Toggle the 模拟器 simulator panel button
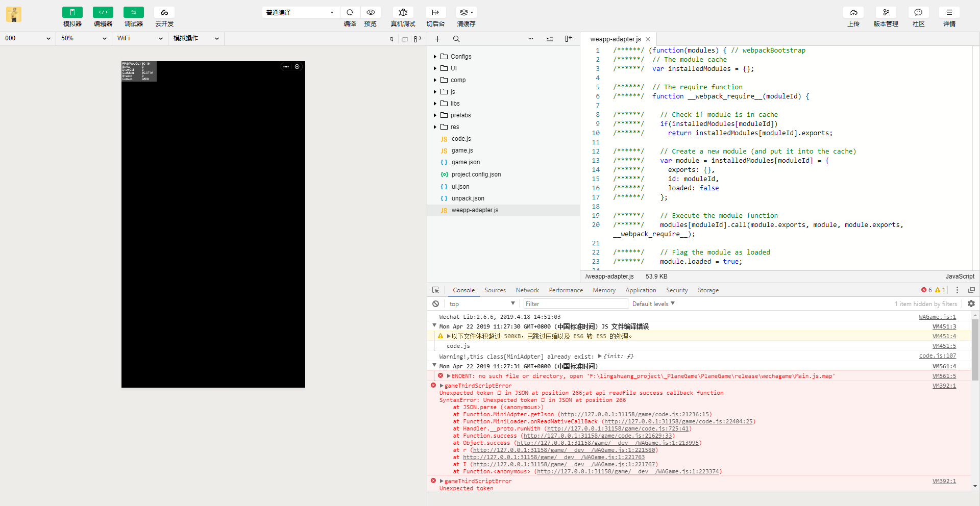Screen dimensions: 980x506 point(72,12)
